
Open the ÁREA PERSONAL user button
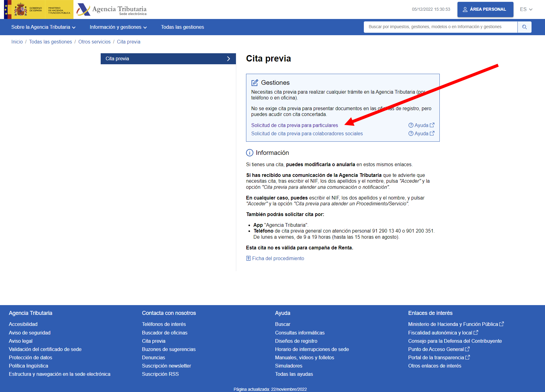click(485, 9)
